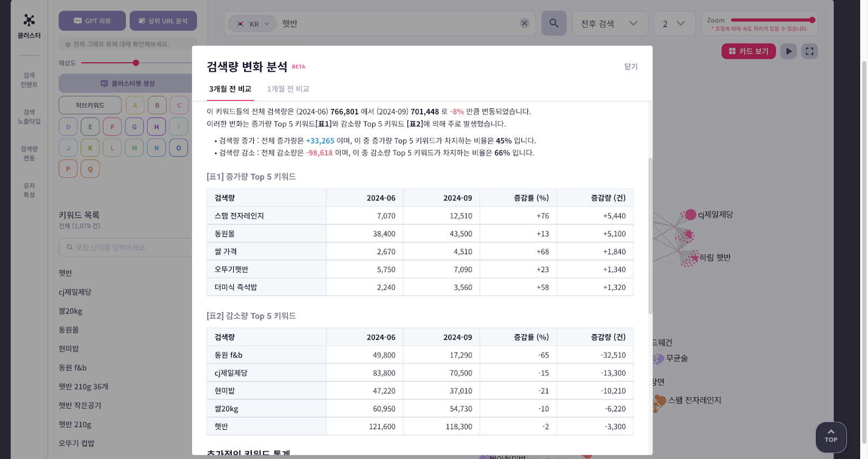Close the analysis dialog via 닫기
This screenshot has width=868, height=459.
(631, 67)
